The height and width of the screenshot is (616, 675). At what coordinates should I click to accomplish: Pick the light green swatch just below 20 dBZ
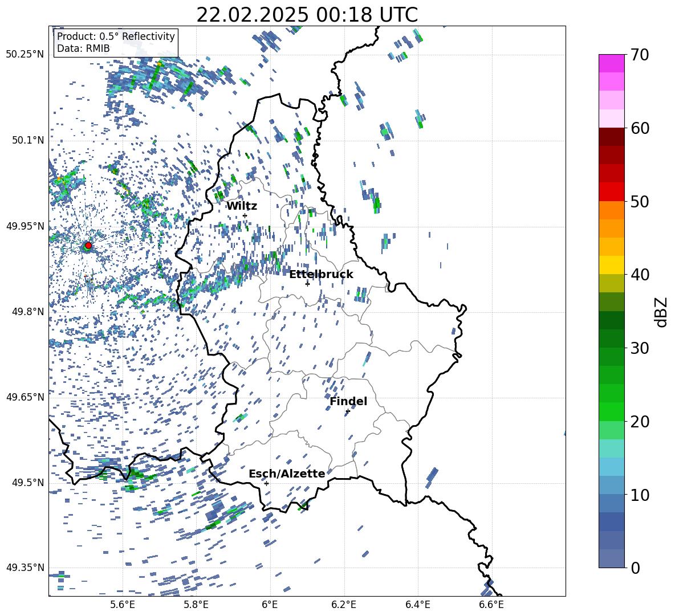[611, 430]
